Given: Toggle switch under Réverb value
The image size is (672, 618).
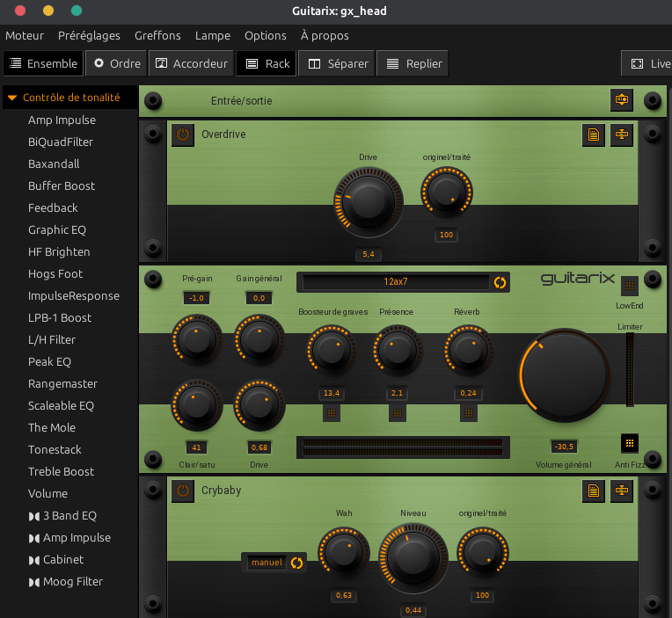Looking at the screenshot, I should [x=469, y=413].
